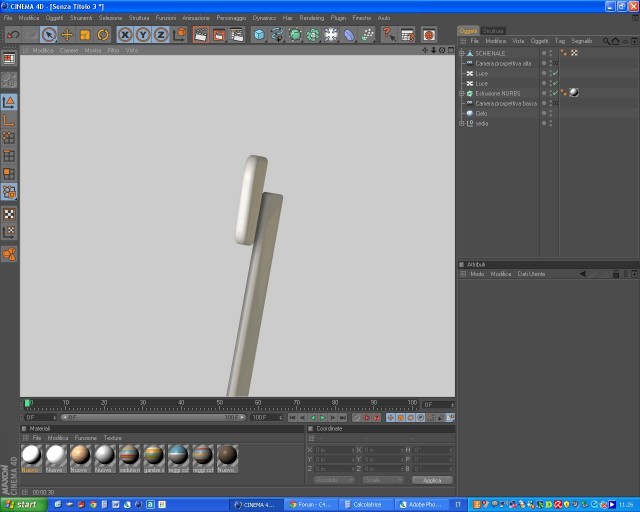Select the live selection arrow tool

tap(49, 35)
